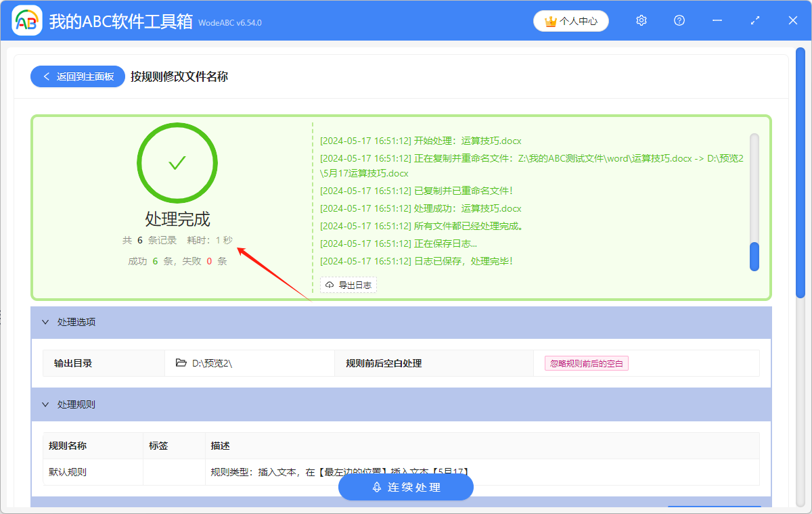Open the help question-mark icon
The image size is (812, 514).
click(x=679, y=20)
